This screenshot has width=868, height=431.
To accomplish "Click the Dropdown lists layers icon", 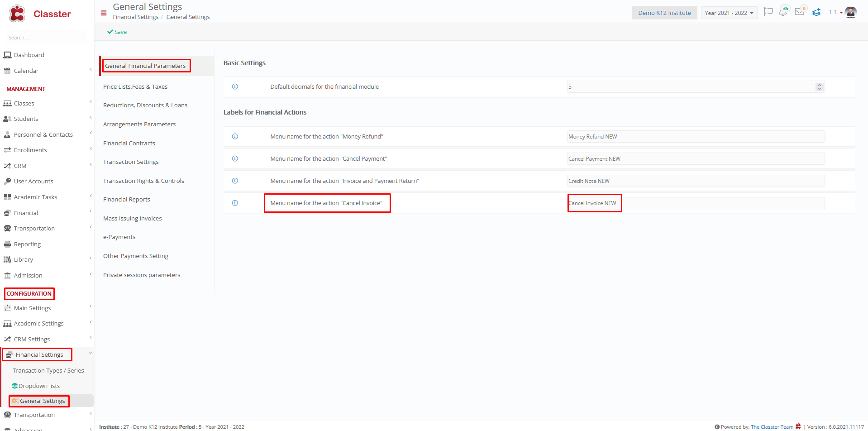I will coord(14,386).
